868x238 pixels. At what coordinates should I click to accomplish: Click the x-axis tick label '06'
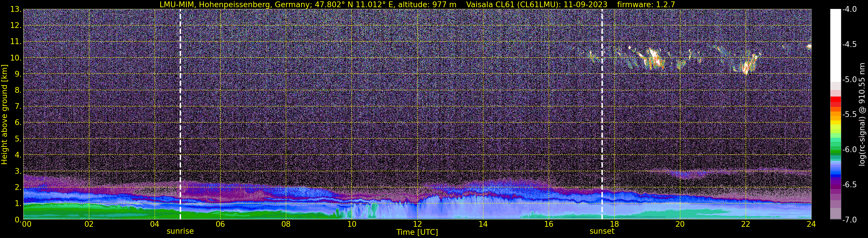[x=220, y=224]
